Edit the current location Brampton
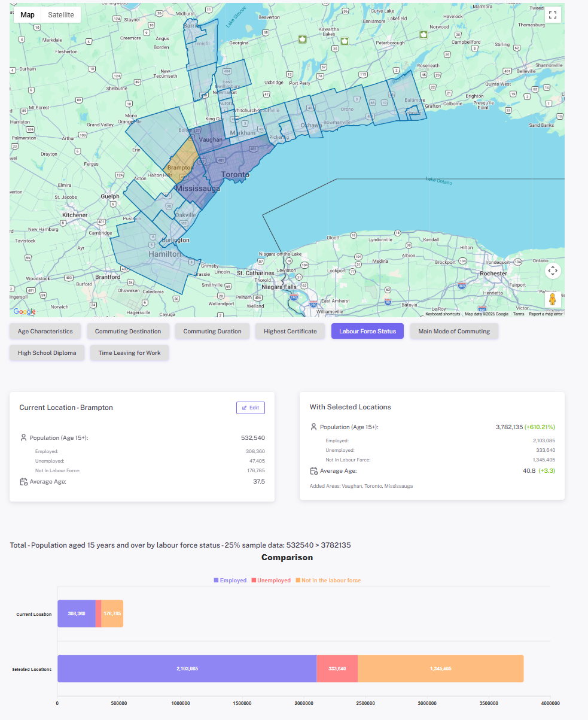The image size is (588, 720). pos(251,408)
